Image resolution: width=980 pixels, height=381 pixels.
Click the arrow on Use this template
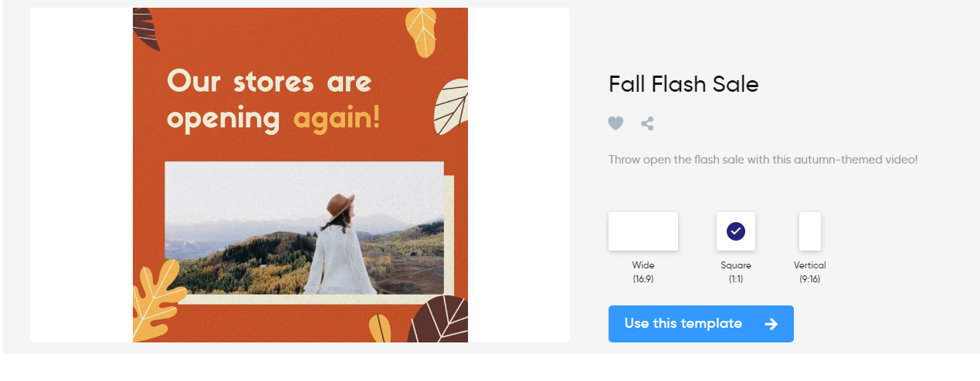tap(771, 324)
